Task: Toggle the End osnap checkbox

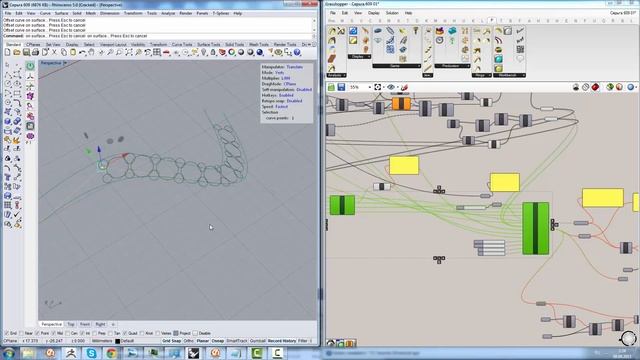Action: coord(6,333)
